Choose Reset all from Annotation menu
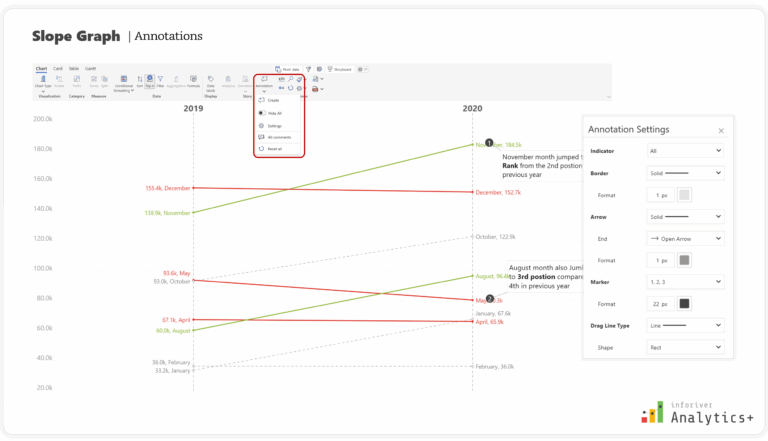Viewport: 768px width, 441px height. coord(273,148)
